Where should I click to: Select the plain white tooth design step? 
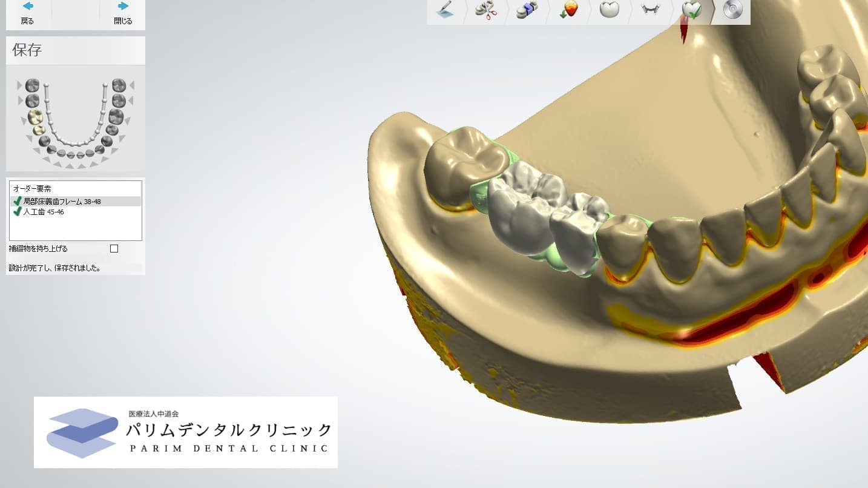point(609,10)
